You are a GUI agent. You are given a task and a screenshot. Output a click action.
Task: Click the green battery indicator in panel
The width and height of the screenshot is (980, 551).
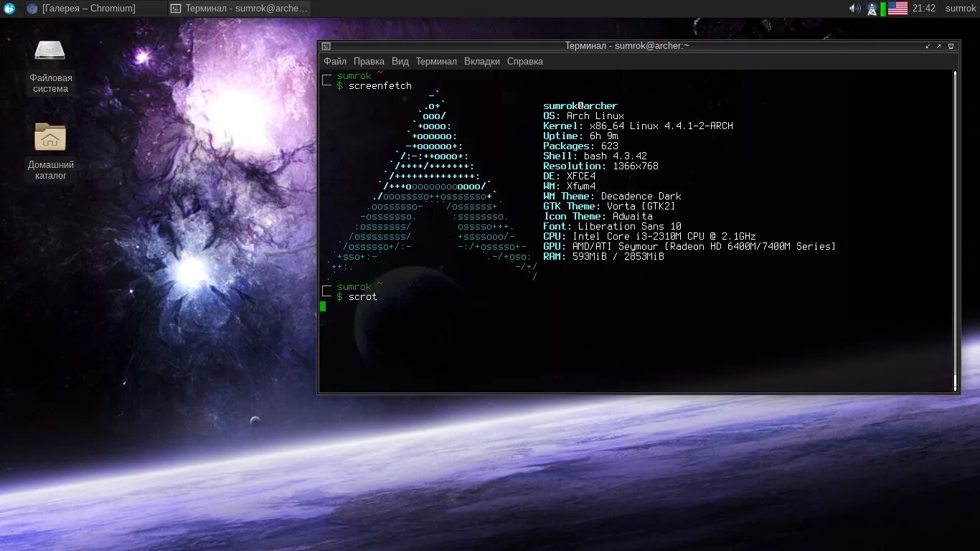click(x=883, y=9)
